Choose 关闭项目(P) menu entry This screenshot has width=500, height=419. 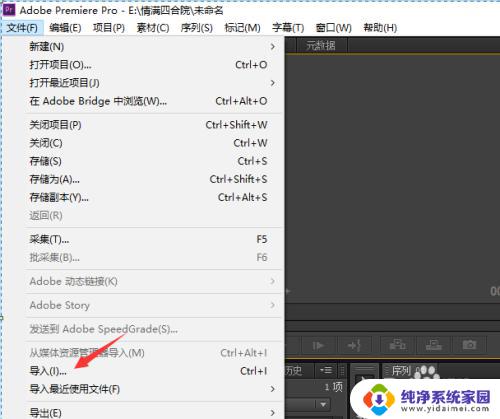pyautogui.click(x=148, y=125)
